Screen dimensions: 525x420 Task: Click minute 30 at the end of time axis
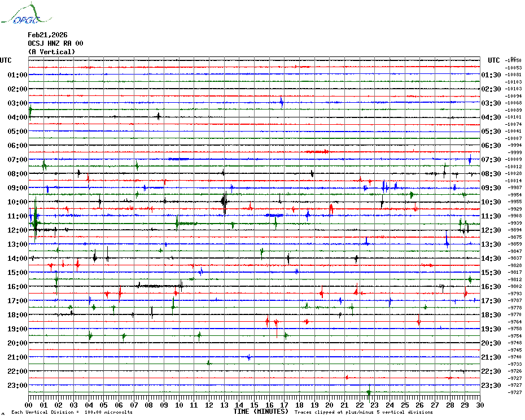479,405
